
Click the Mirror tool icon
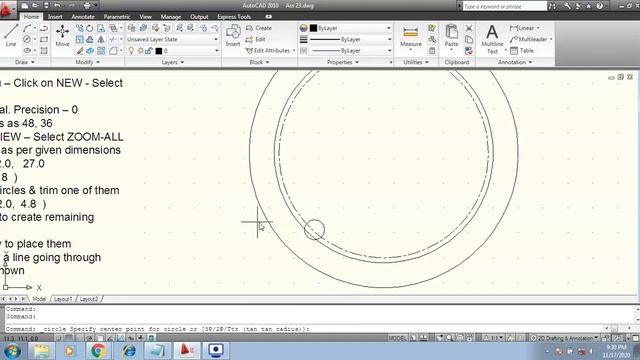point(100,40)
